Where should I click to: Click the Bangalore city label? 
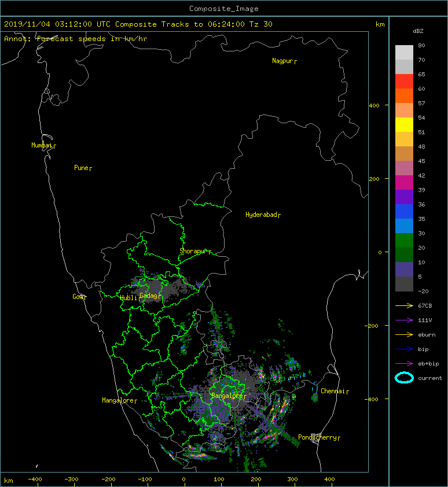tap(229, 396)
